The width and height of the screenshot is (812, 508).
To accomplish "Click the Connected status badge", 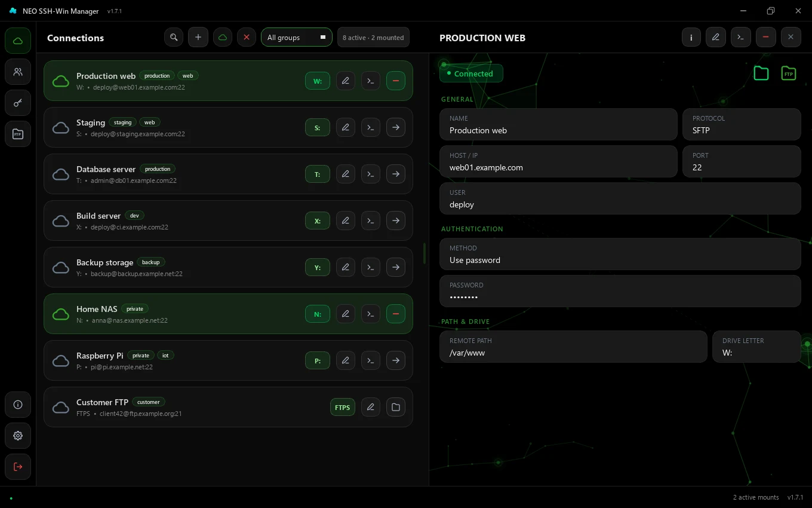I will coord(472,74).
